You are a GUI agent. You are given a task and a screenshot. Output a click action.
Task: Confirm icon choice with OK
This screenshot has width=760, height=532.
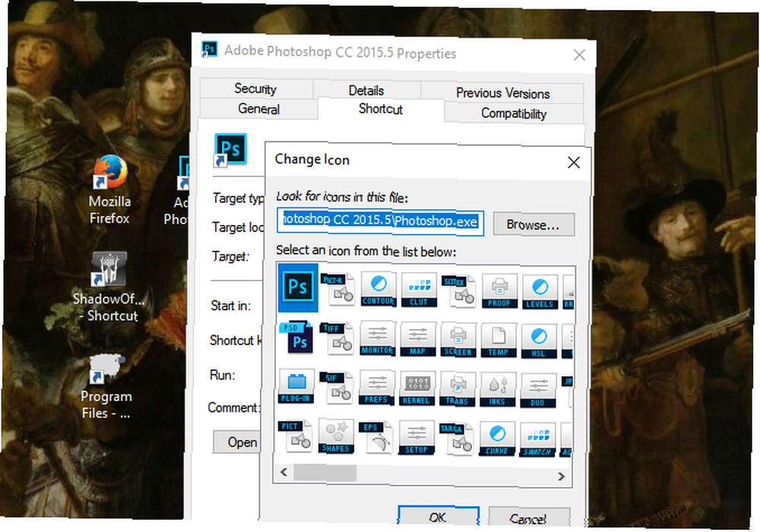click(439, 517)
